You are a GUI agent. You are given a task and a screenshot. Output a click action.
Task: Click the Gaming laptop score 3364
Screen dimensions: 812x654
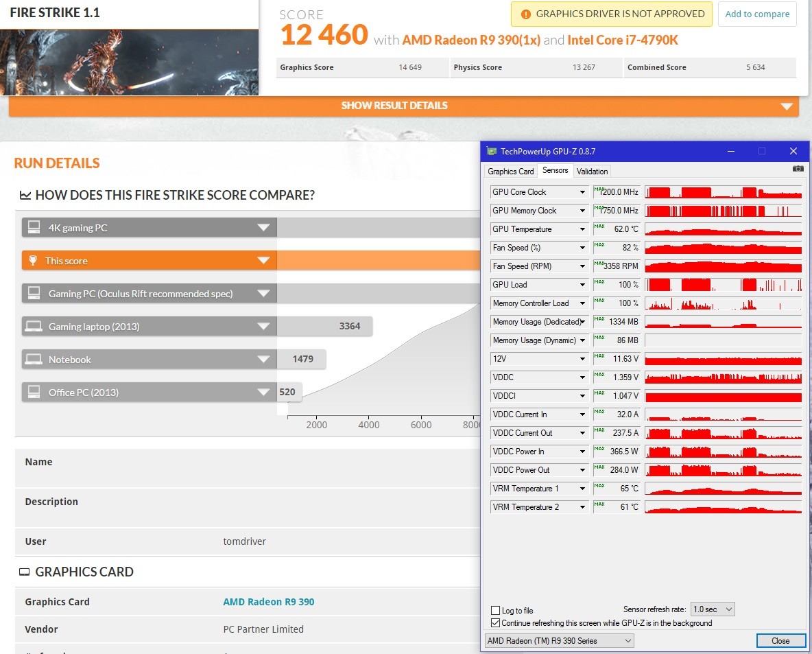(x=350, y=327)
